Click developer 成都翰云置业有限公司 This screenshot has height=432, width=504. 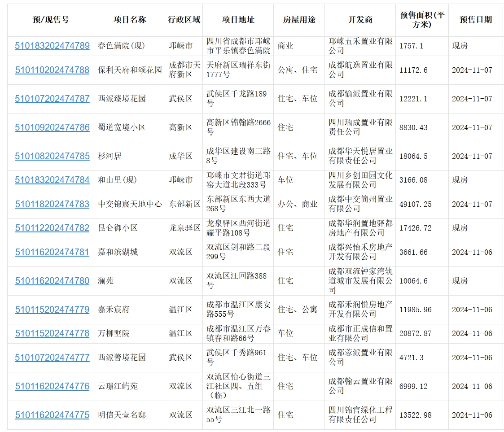pyautogui.click(x=360, y=386)
